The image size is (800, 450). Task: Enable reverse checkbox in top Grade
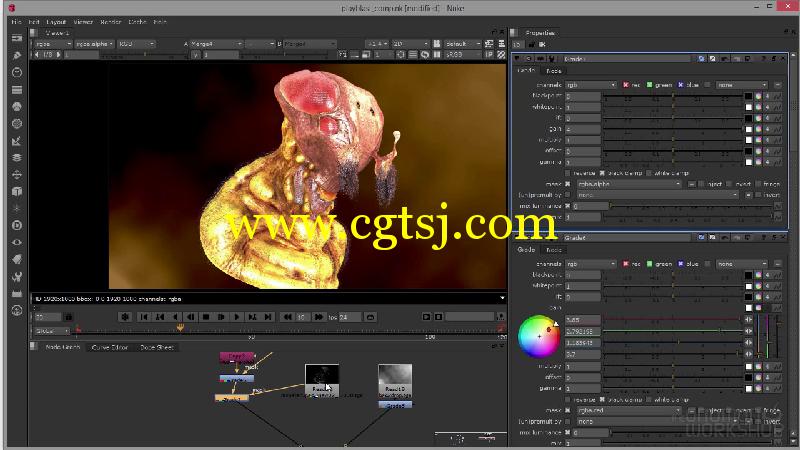click(568, 173)
